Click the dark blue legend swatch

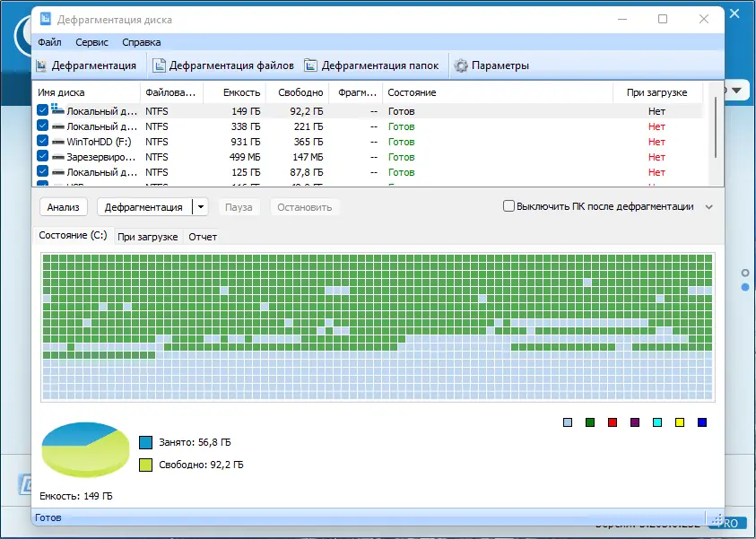(702, 422)
